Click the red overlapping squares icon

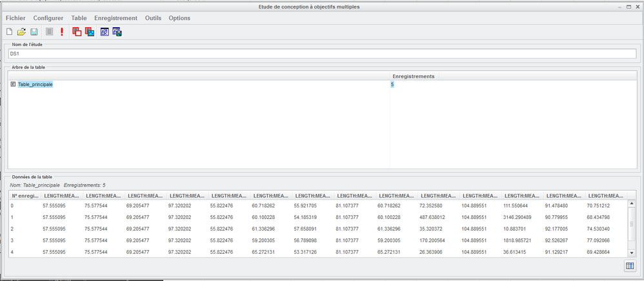pos(77,32)
